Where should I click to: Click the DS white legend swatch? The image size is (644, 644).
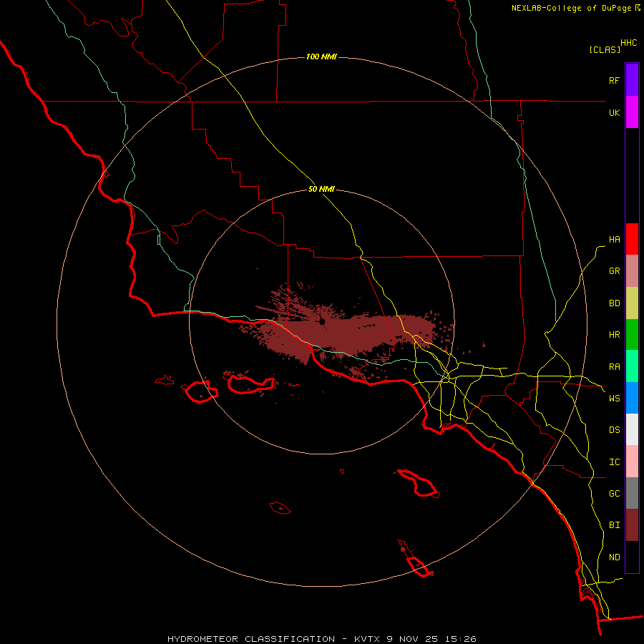click(632, 429)
